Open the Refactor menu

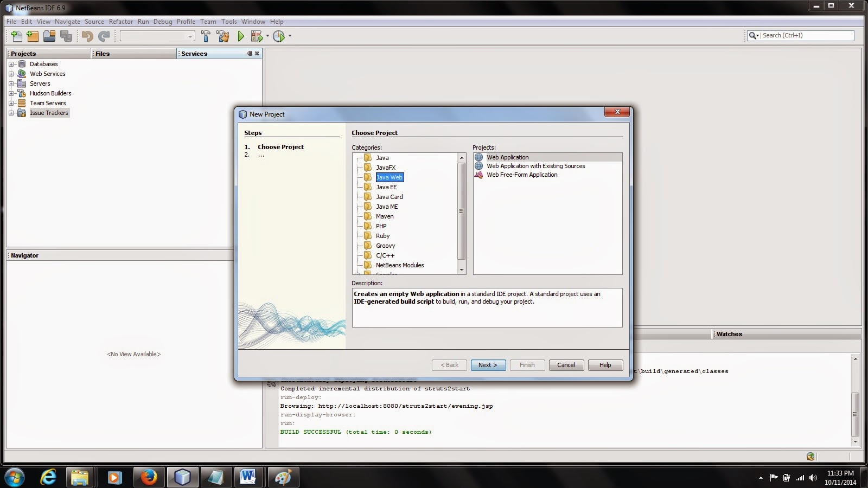[x=120, y=22]
